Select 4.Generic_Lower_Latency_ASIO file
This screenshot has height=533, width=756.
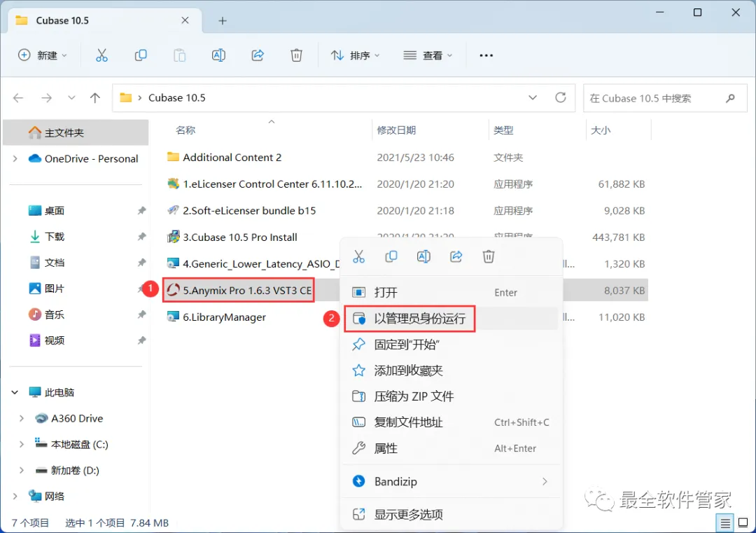253,264
